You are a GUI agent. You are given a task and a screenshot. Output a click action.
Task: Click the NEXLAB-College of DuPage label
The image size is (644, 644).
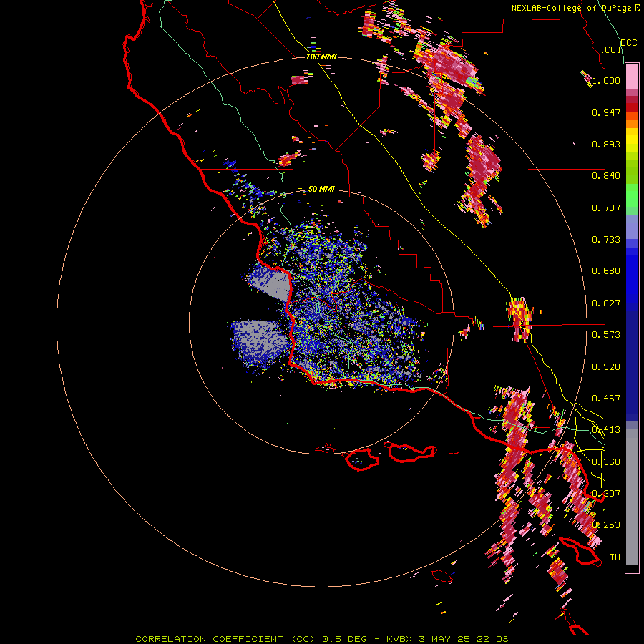pos(571,8)
